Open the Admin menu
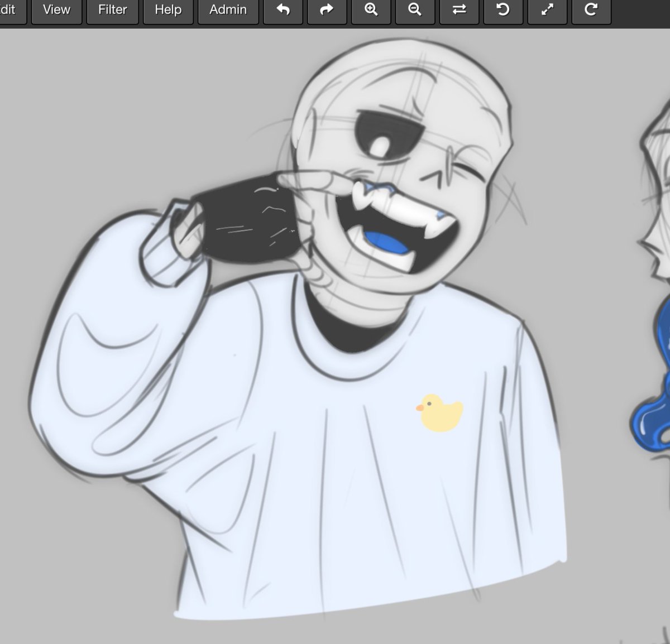 228,11
